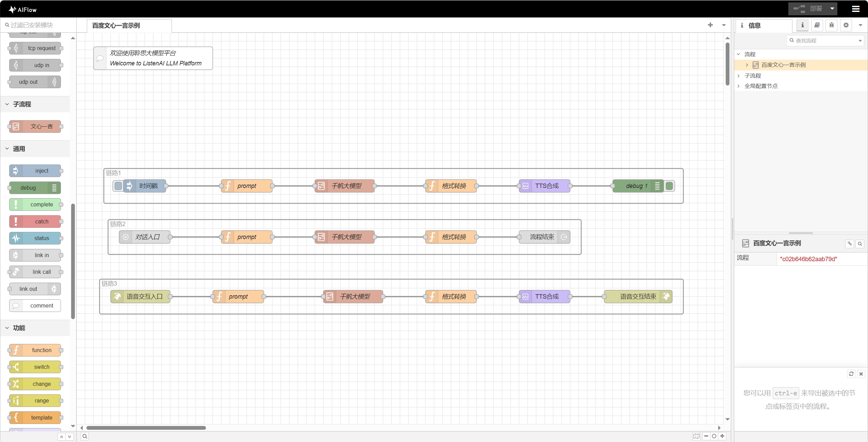The height and width of the screenshot is (442, 868).
Task: Open the configuration nodes gear tab
Action: 846,25
